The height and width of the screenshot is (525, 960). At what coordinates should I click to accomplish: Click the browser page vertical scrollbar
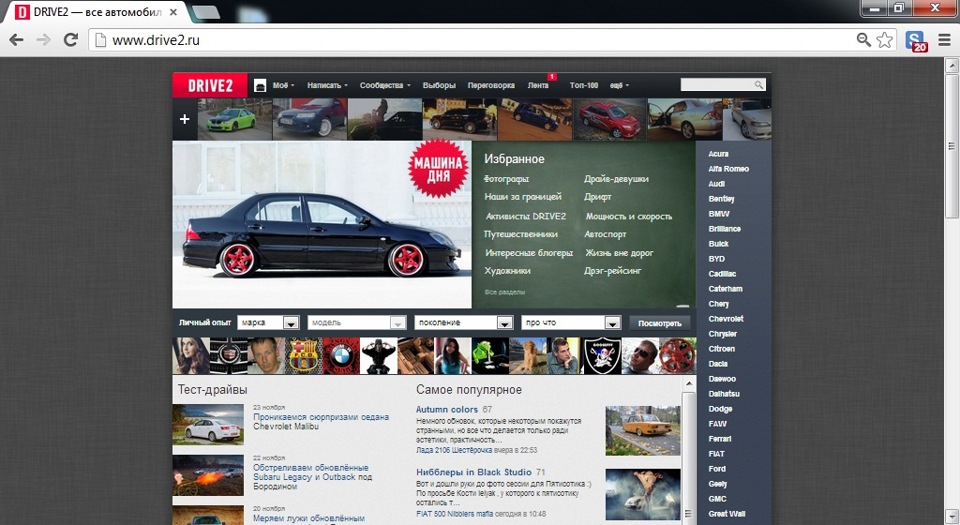coord(951,146)
